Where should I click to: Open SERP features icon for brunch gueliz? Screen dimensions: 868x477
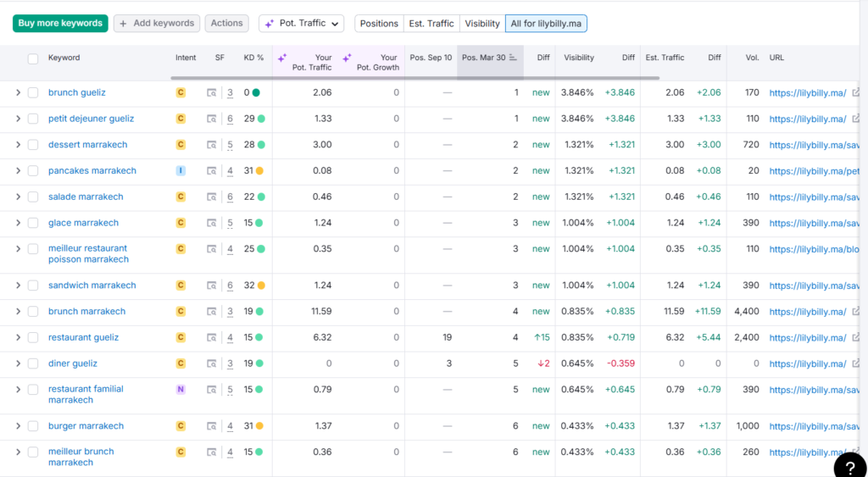[211, 93]
